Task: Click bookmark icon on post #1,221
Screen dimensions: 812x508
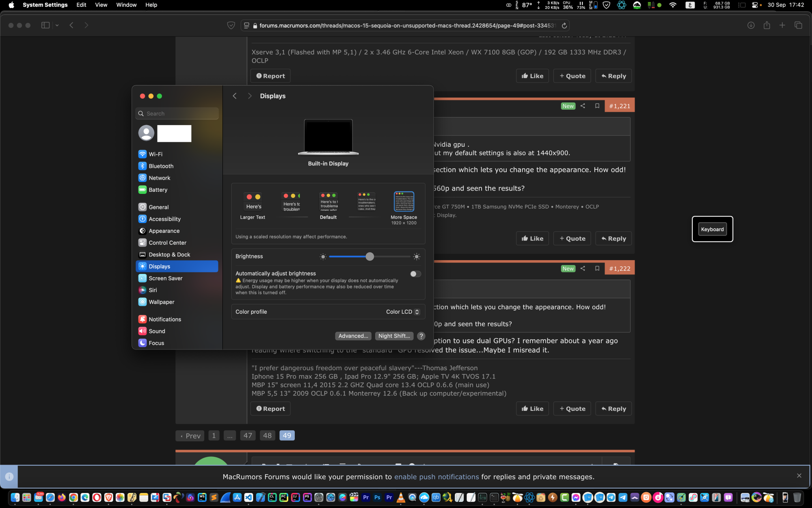Action: coord(597,106)
